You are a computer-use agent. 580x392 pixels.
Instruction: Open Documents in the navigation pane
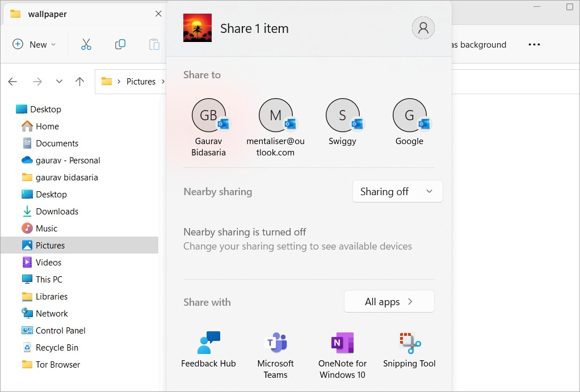click(x=51, y=143)
